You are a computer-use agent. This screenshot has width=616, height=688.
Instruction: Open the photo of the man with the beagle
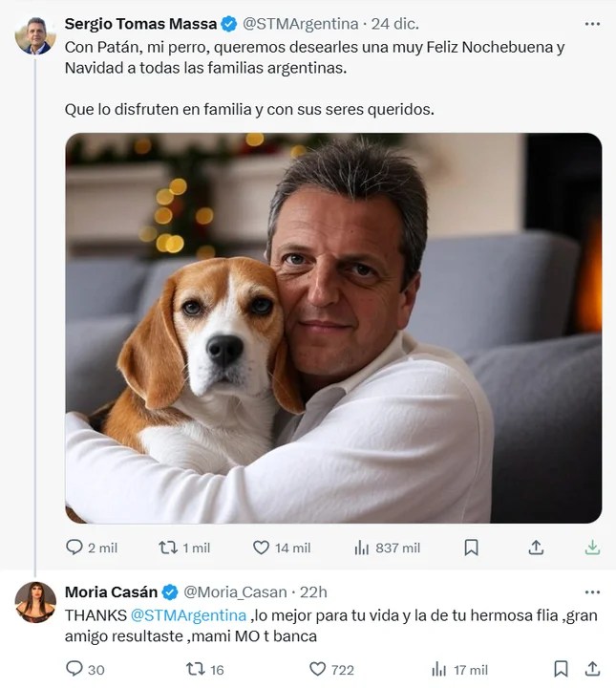pyautogui.click(x=333, y=328)
